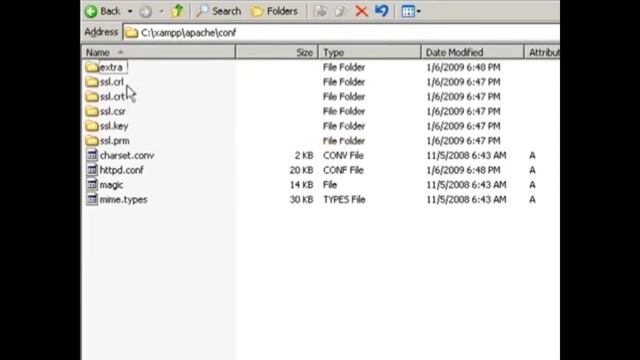Viewport: 640px width, 360px height.
Task: Open the Back history dropdown arrow
Action: click(130, 11)
